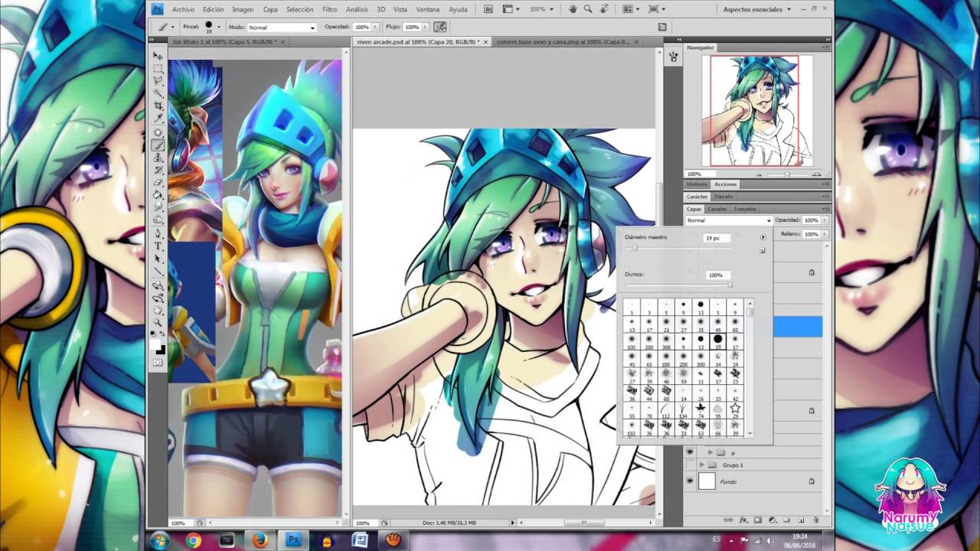Create new group folder icon in Layers
This screenshot has height=551, width=980.
(787, 520)
